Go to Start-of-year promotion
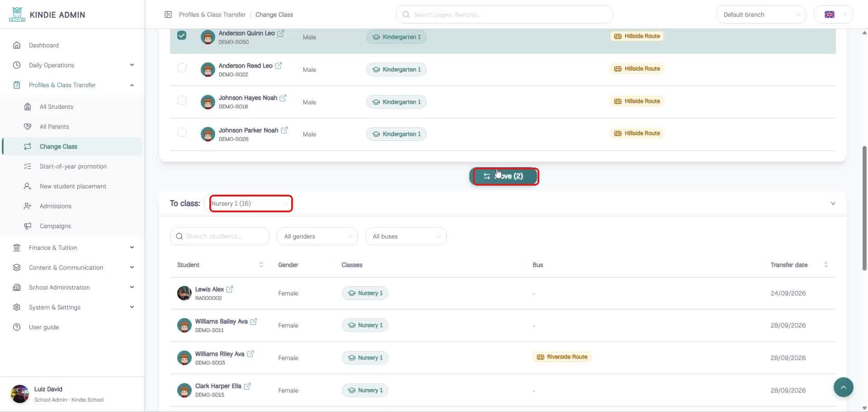 click(72, 166)
